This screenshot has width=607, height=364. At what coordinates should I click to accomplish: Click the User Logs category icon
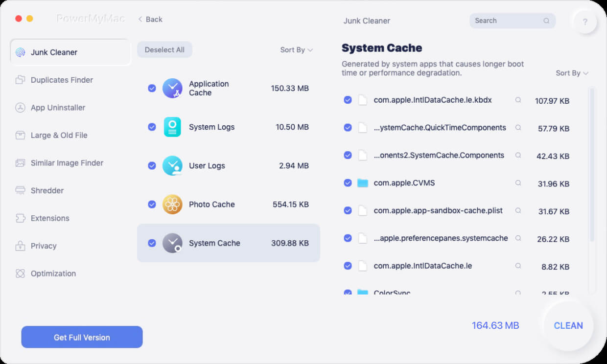pyautogui.click(x=172, y=165)
